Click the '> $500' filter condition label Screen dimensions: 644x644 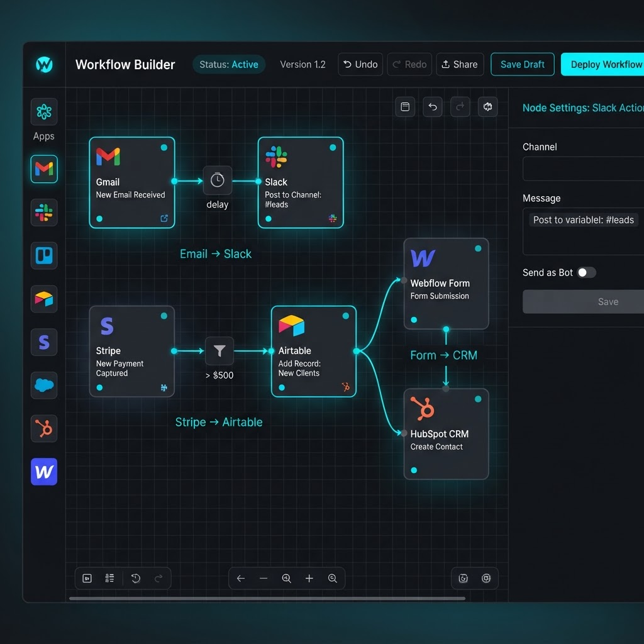click(219, 375)
